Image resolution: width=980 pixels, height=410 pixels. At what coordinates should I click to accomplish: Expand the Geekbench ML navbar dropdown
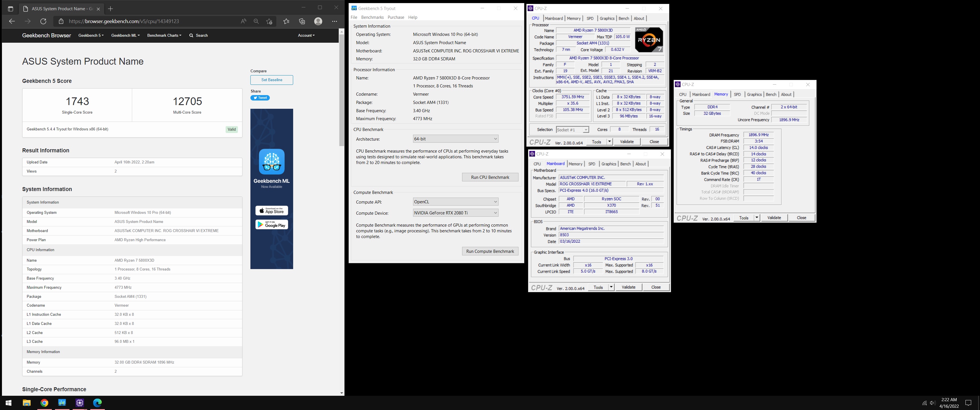tap(126, 35)
